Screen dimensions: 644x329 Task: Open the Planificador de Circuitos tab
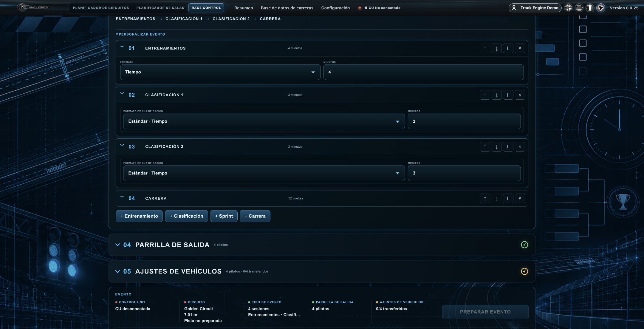(x=101, y=8)
